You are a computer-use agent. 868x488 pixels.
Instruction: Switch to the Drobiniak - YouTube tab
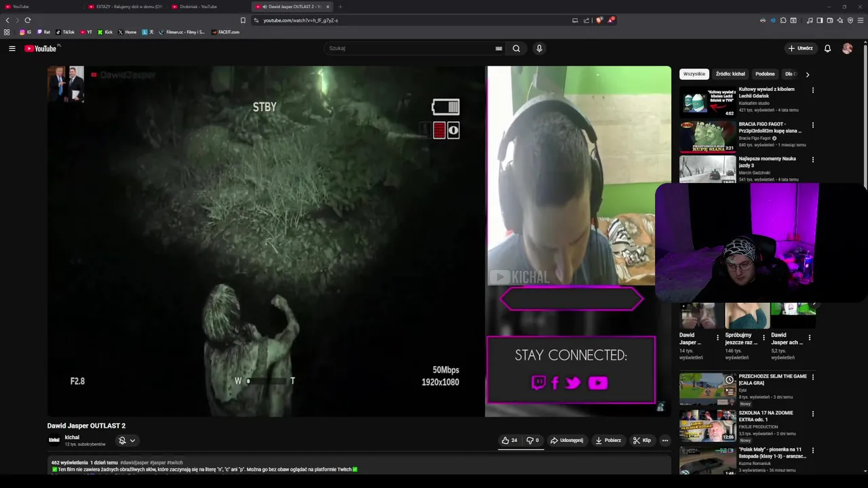point(210,7)
